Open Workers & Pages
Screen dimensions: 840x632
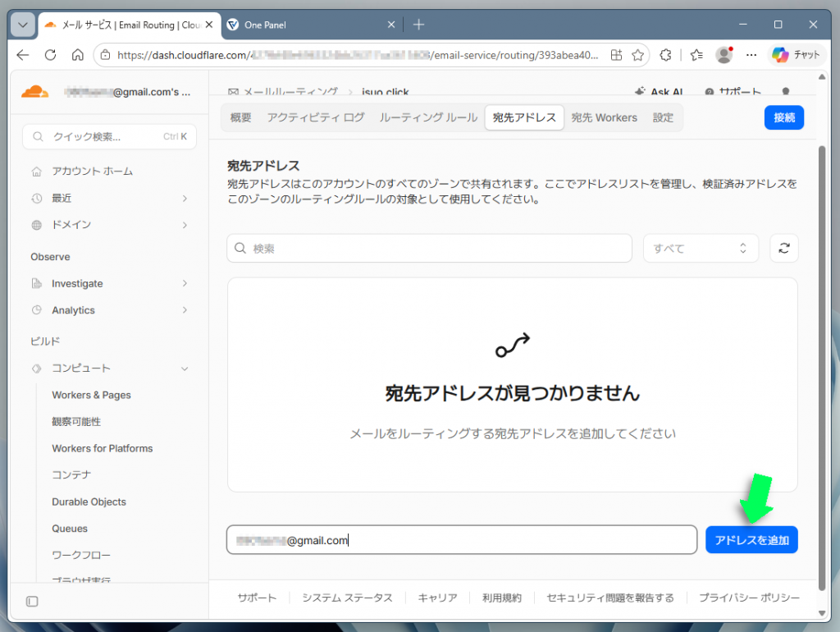(x=91, y=395)
